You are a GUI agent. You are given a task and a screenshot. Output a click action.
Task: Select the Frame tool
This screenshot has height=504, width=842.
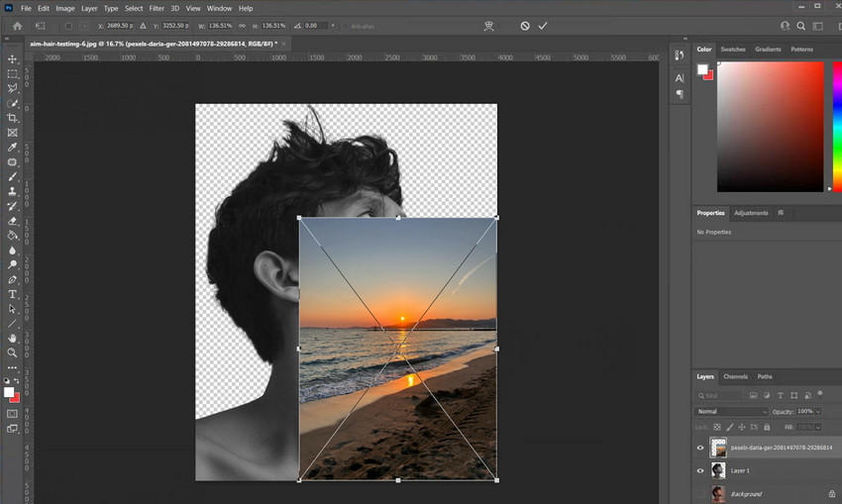pos(12,133)
